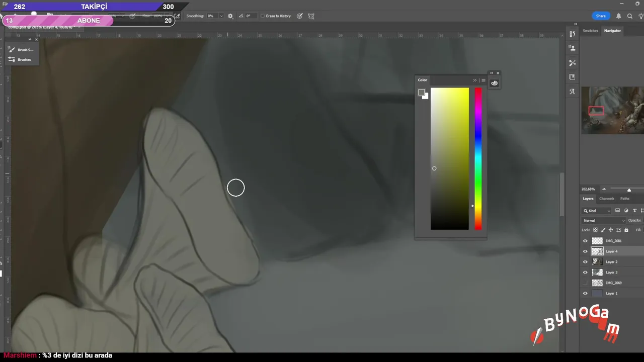Image resolution: width=644 pixels, height=362 pixels.
Task: Select the IMG_2069 layer name
Action: (x=613, y=283)
